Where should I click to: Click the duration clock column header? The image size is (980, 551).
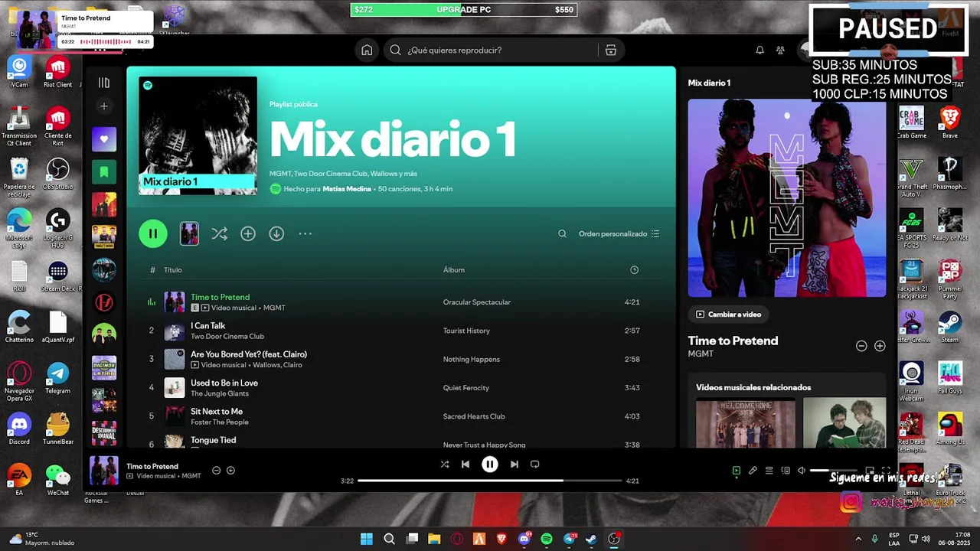click(x=634, y=270)
